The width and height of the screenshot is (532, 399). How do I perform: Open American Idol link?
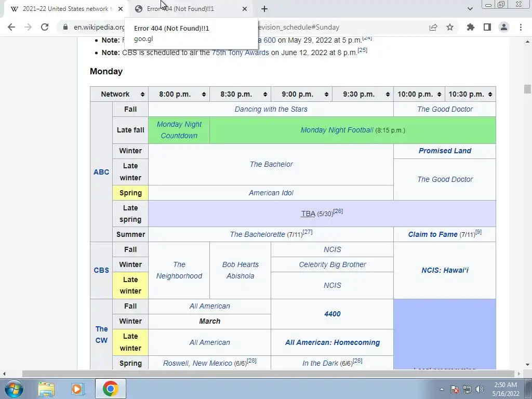point(271,193)
